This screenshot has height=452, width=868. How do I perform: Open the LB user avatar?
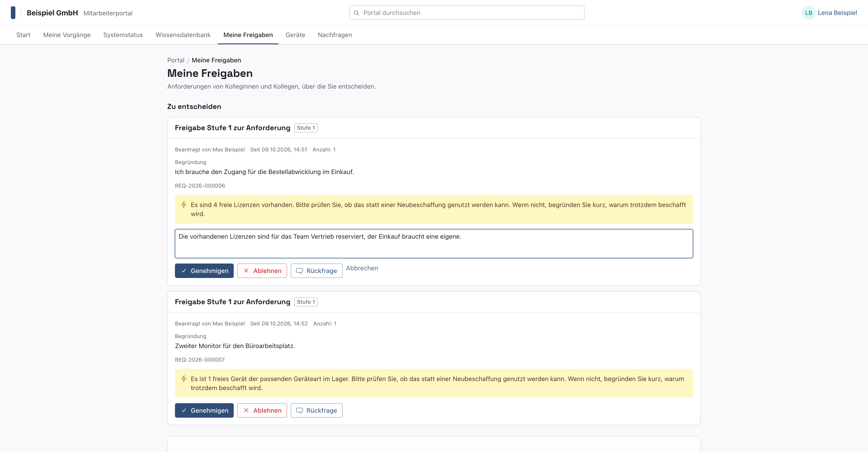[808, 13]
